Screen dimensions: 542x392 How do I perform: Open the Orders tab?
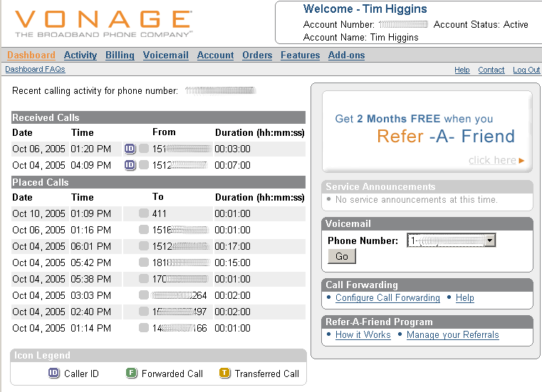tap(257, 55)
